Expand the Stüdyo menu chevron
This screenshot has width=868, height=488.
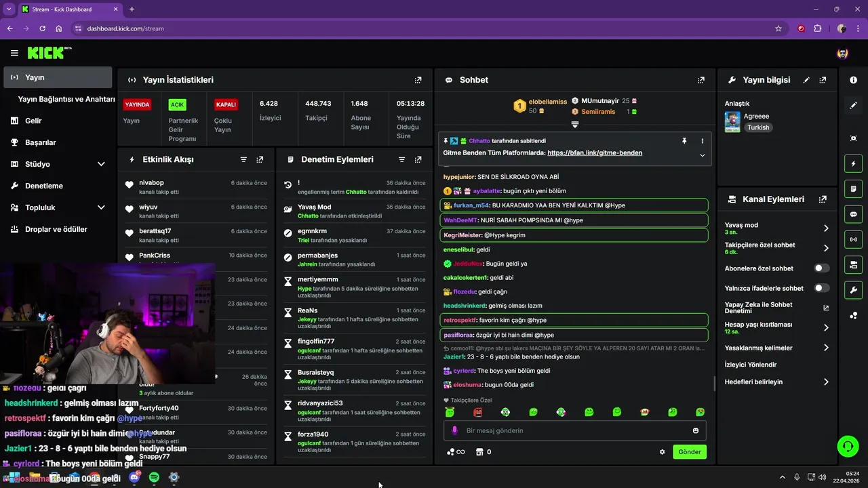tap(101, 164)
